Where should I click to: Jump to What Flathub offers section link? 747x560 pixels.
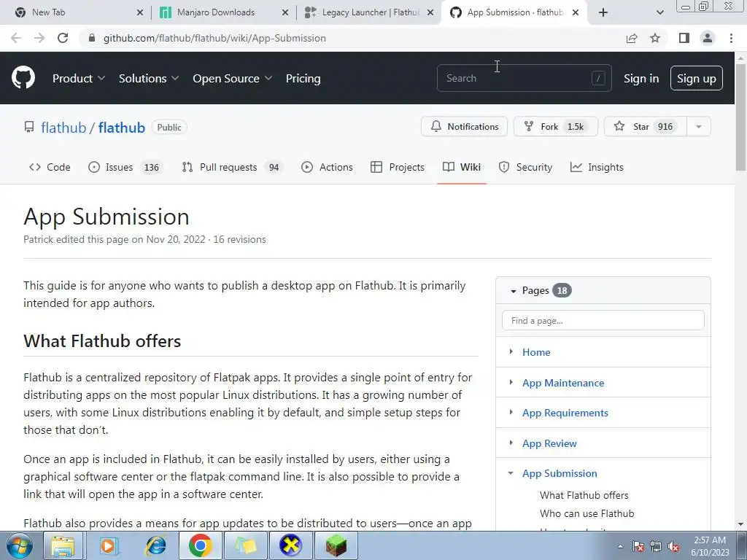584,495
